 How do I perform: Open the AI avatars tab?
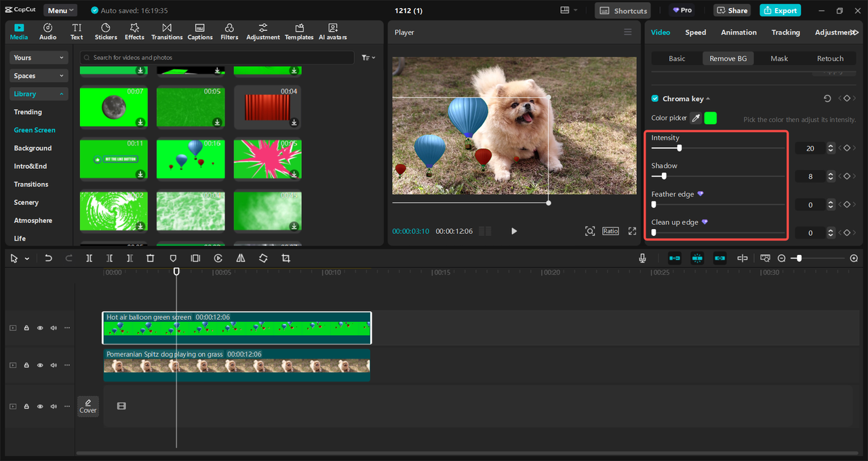[333, 31]
